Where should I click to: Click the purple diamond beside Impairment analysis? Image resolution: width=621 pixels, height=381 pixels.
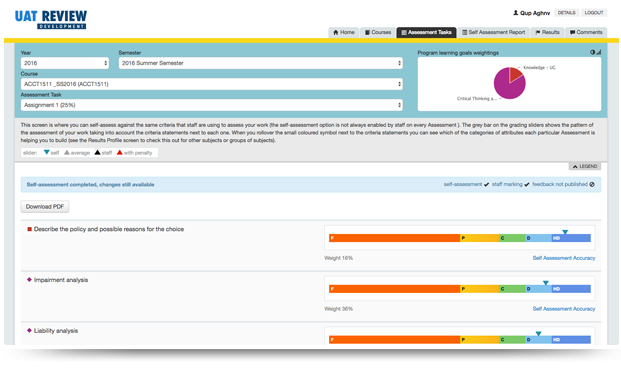[x=29, y=280]
